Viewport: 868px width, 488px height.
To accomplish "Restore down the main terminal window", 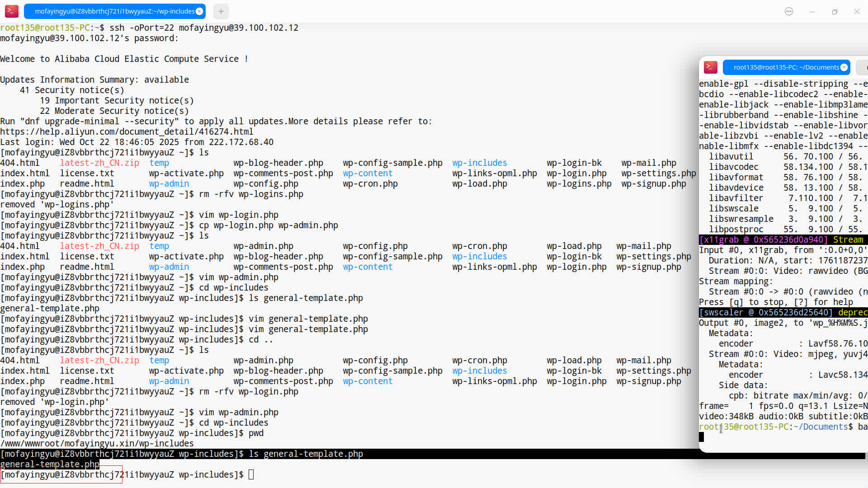I will (835, 12).
